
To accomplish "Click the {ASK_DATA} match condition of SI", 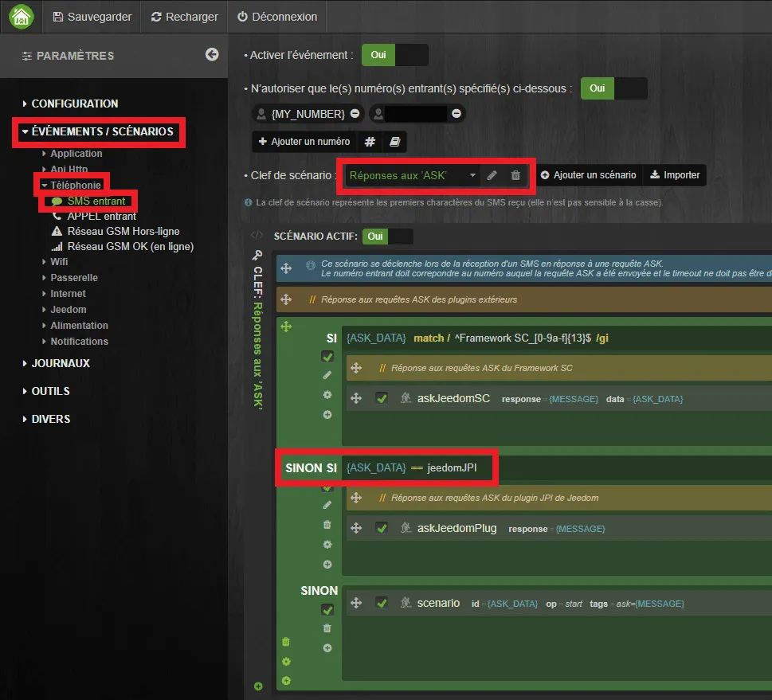I will (477, 338).
